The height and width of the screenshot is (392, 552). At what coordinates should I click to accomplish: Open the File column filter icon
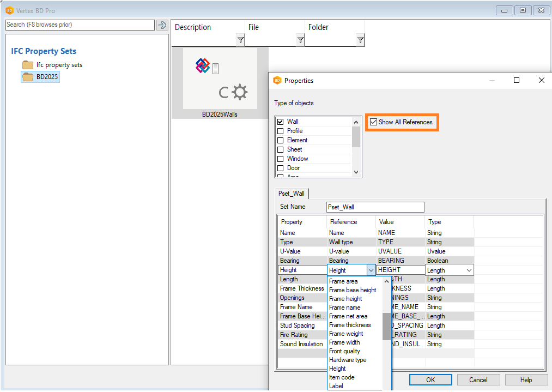click(x=300, y=40)
